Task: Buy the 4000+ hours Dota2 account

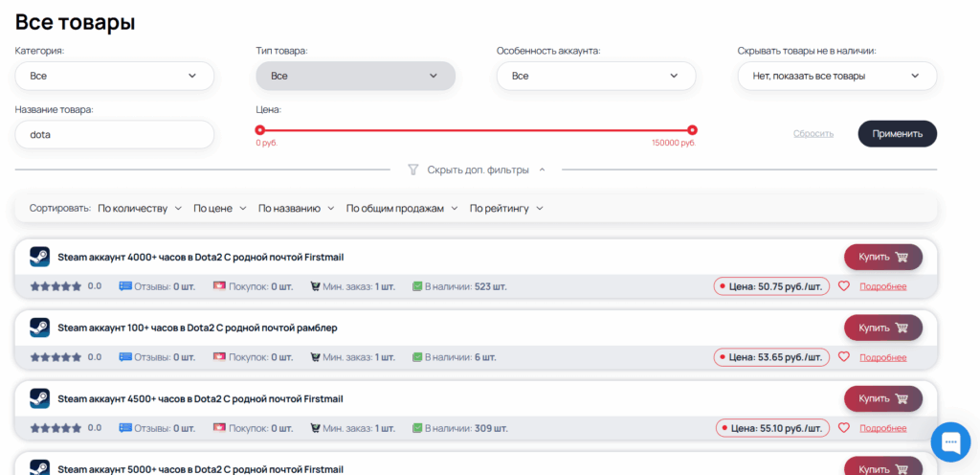Action: pos(883,257)
